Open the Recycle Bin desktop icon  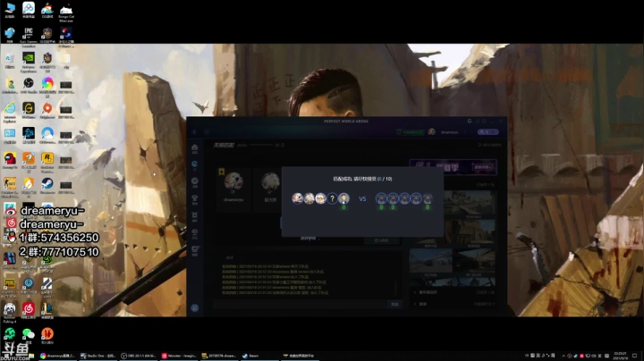point(10,61)
